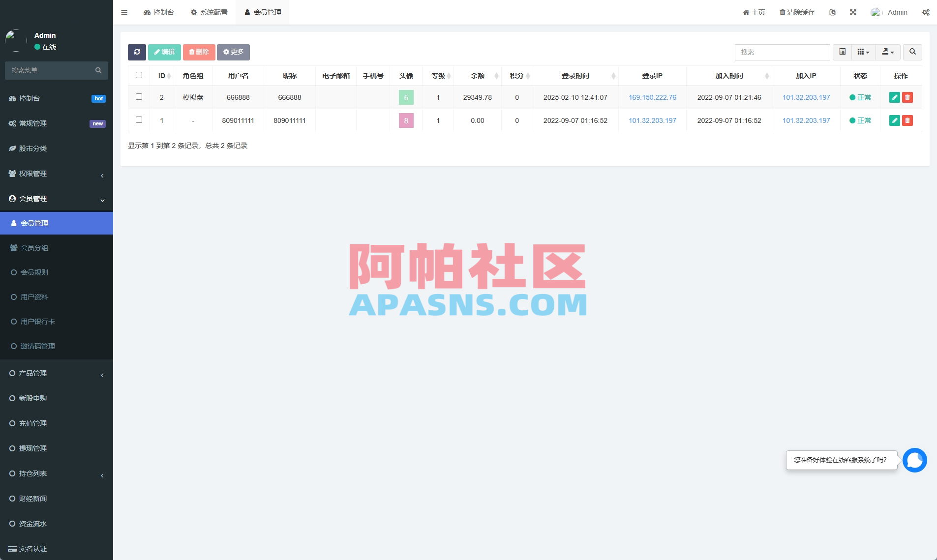Select the header checkbox to choose all rows
This screenshot has height=560, width=937.
(x=139, y=75)
